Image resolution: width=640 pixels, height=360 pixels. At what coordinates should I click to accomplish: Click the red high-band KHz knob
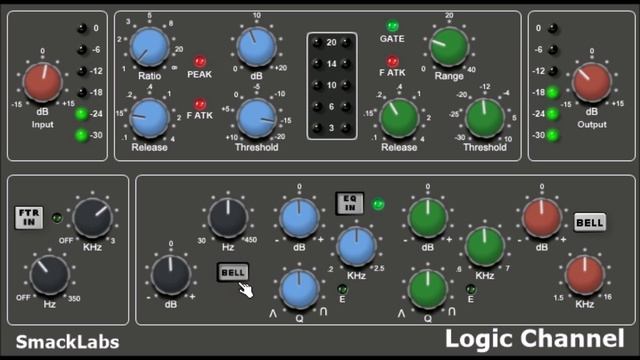coord(584,275)
